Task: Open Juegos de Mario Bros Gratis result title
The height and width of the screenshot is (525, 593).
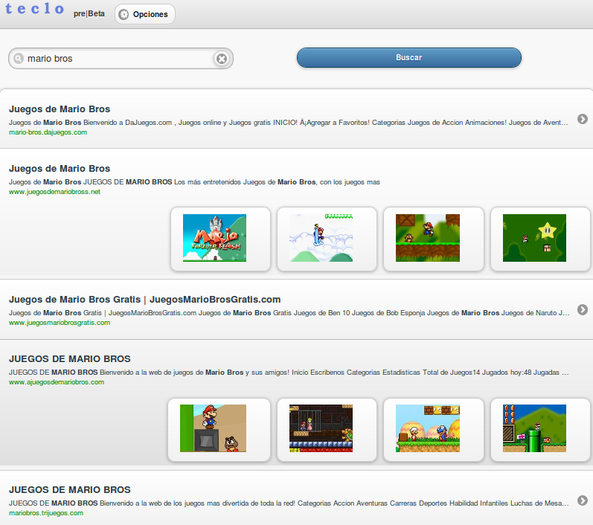Action: click(x=144, y=300)
